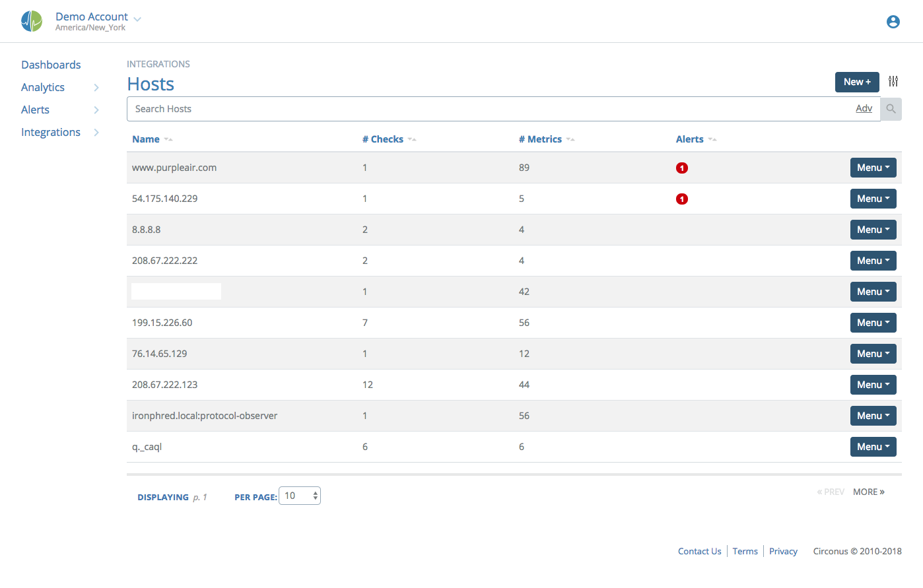
Task: Click the search magnifier icon
Action: point(891,108)
